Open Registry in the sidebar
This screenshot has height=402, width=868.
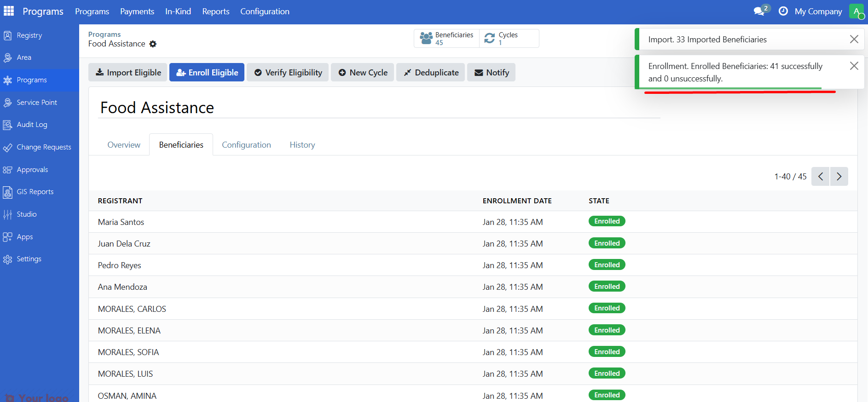29,35
